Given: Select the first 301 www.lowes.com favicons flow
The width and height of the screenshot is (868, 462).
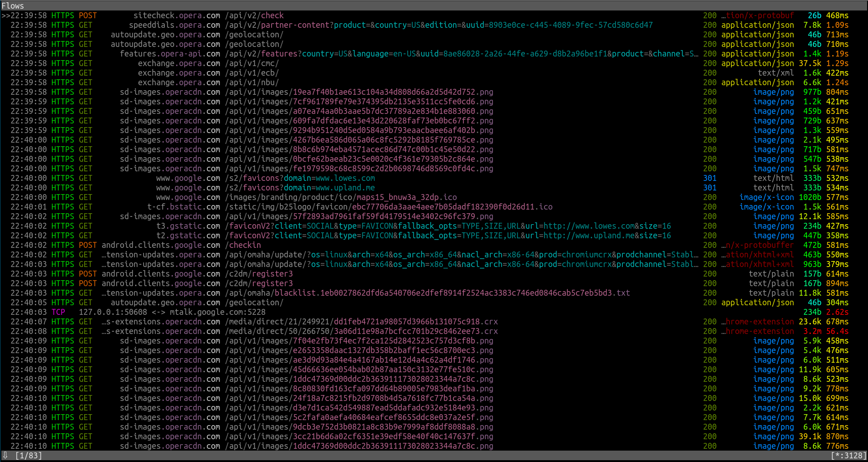Looking at the screenshot, I should [x=434, y=178].
